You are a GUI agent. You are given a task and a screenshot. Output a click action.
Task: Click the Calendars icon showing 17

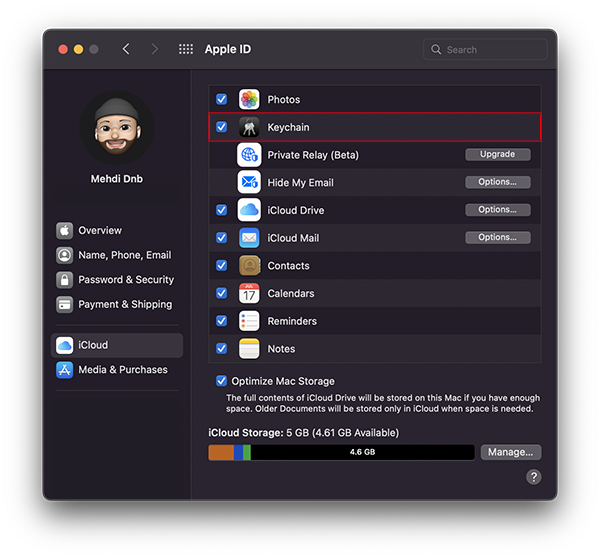click(249, 293)
